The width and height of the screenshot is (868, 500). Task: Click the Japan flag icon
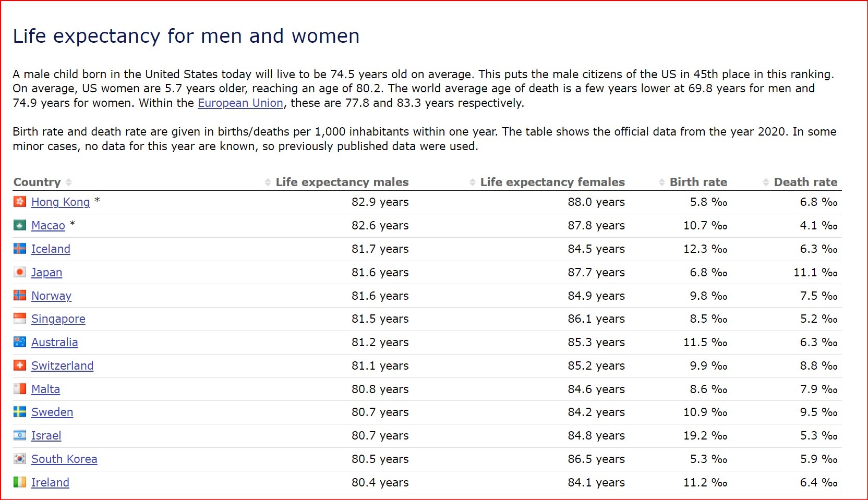[x=20, y=272]
